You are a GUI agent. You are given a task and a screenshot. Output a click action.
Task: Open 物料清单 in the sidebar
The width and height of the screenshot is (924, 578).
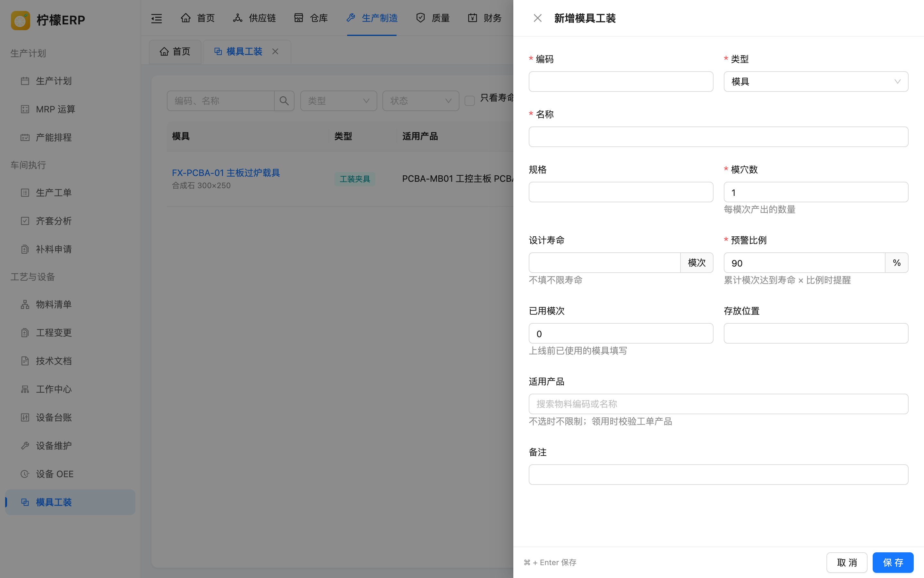70,304
